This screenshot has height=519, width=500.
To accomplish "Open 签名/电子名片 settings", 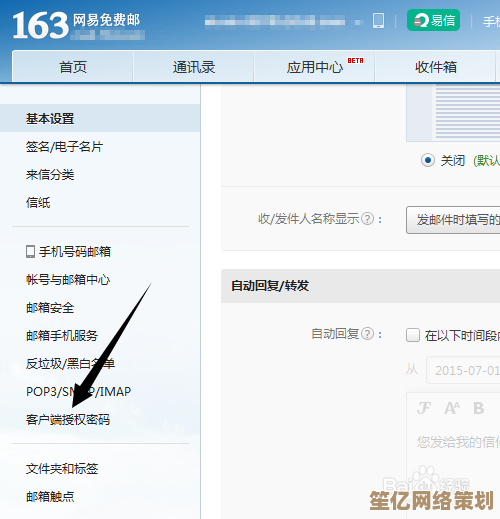I will 64,147.
